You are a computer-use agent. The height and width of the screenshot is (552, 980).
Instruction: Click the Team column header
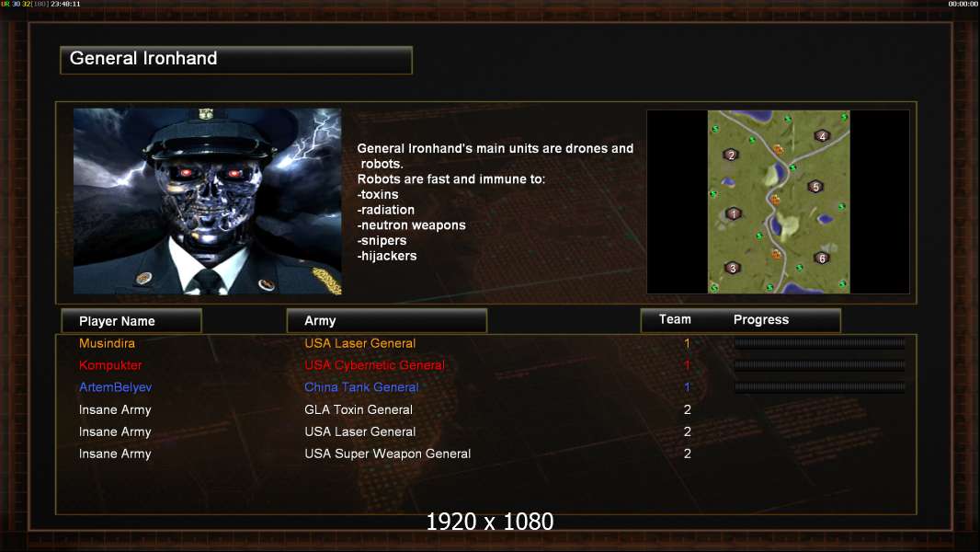pyautogui.click(x=675, y=319)
